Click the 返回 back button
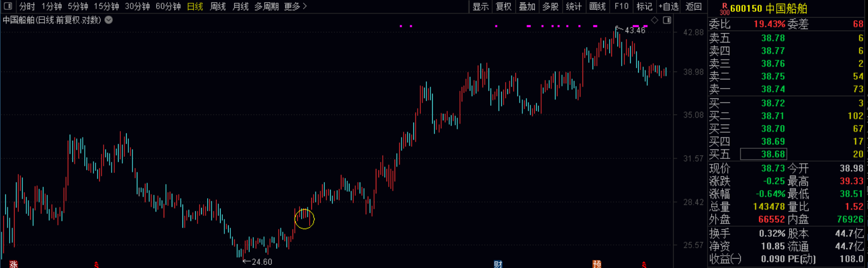 [694, 6]
